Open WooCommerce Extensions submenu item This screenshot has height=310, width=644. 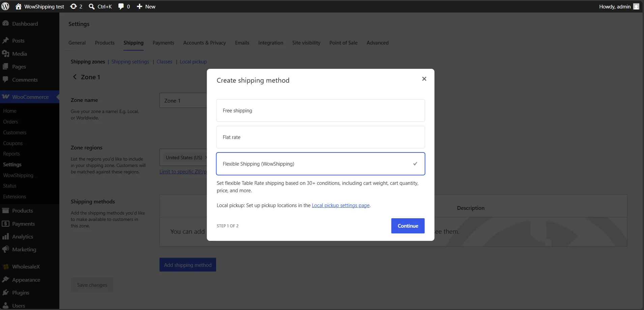coord(14,196)
